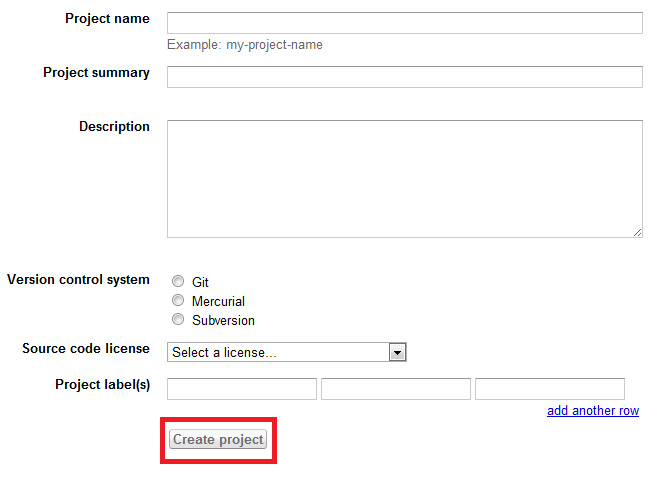Choose the Mercurial radio button
653x480 pixels.
tap(178, 300)
